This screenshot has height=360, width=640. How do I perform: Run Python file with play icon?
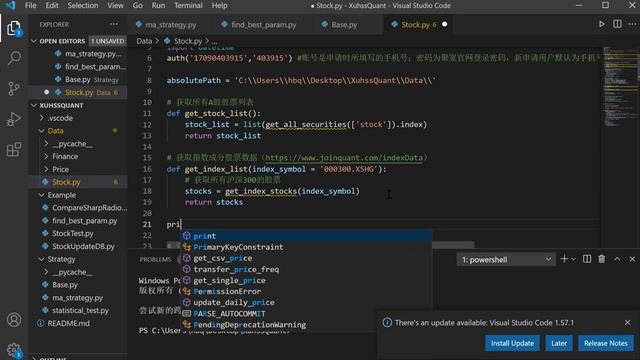[601, 24]
